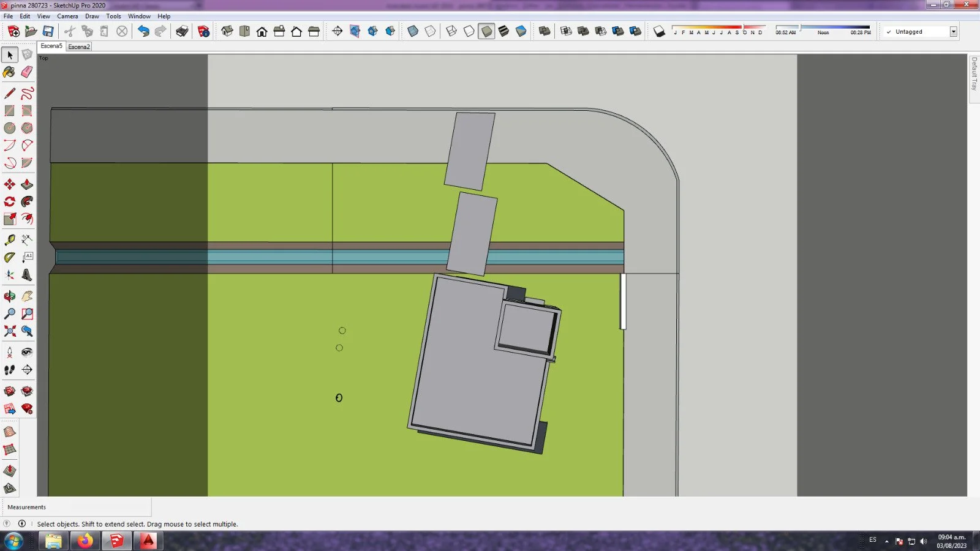Choose the Tape Measure tool
This screenshot has width=980, height=551.
(x=9, y=240)
